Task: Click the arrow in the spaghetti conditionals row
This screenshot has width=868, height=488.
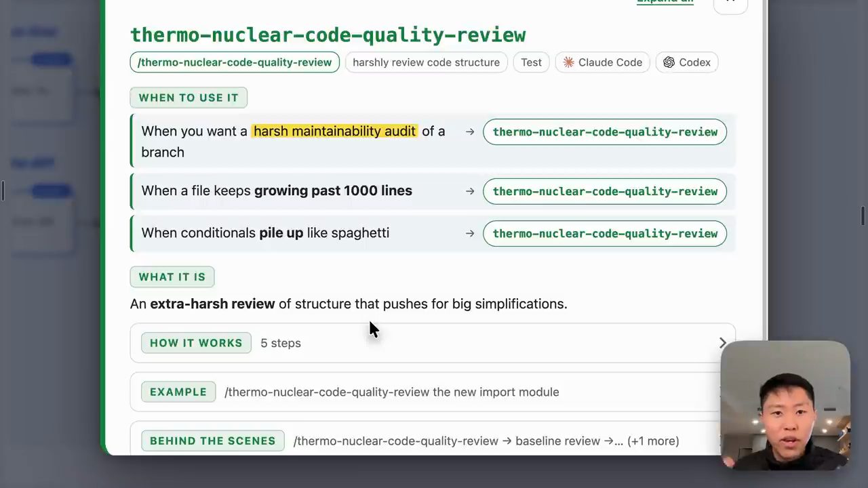Action: [x=469, y=233]
